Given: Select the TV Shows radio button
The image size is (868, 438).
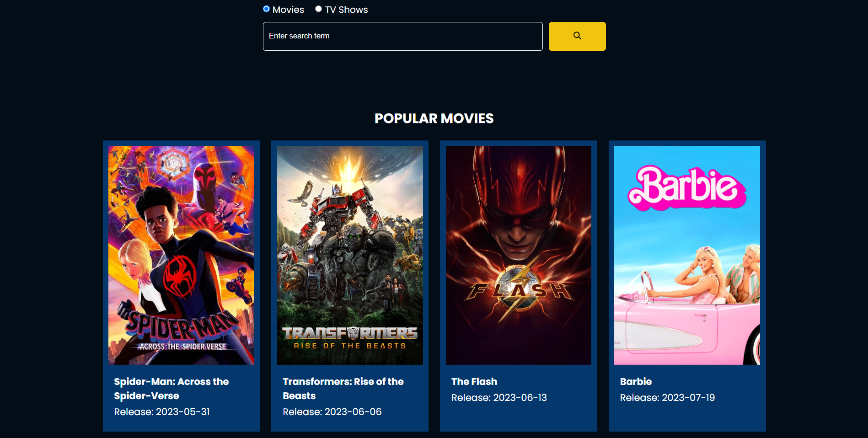Looking at the screenshot, I should 318,9.
